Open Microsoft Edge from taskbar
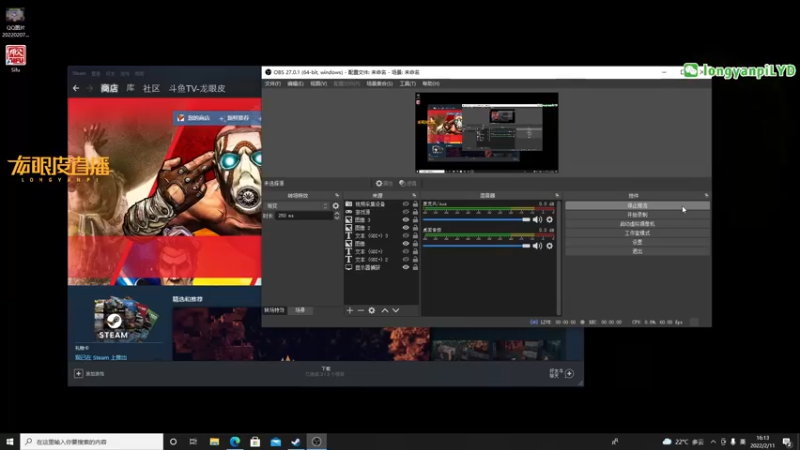Screen dimensions: 800x450 235,441
